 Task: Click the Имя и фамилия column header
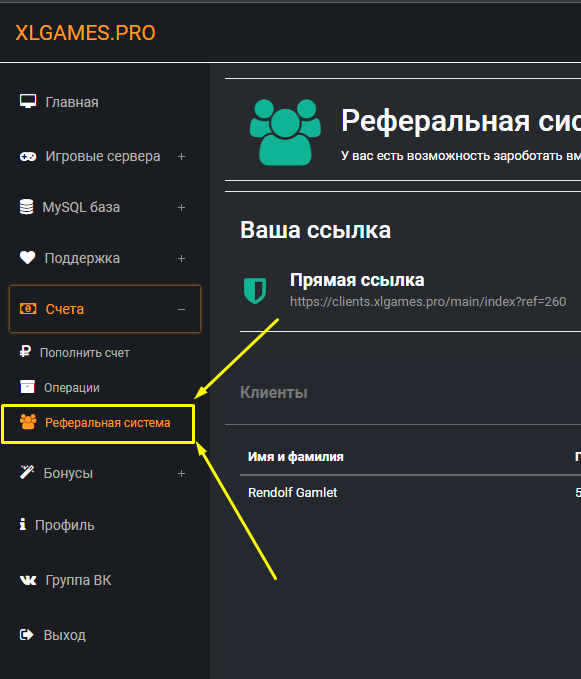pos(296,456)
